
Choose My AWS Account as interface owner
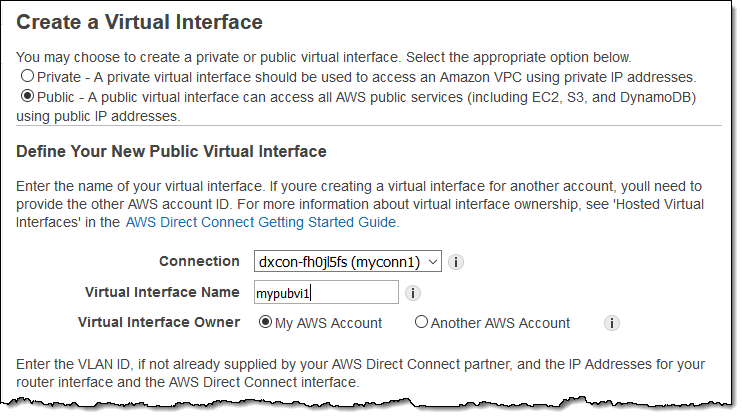265,322
